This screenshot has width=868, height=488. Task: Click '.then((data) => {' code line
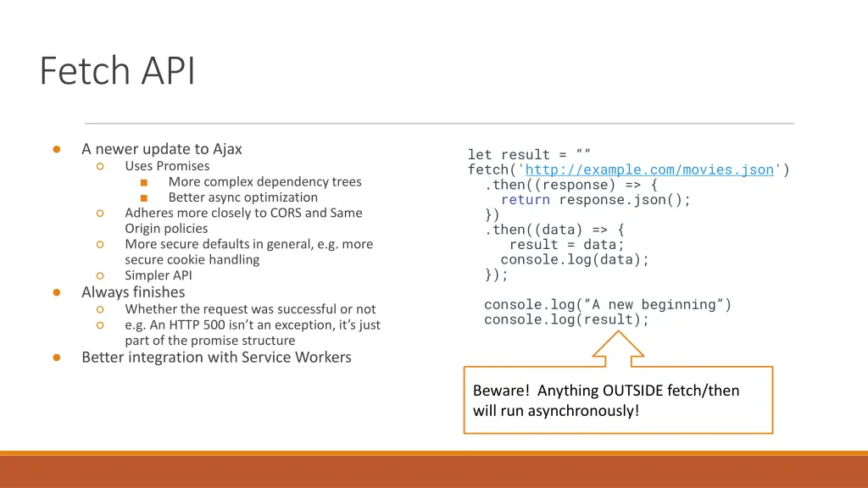(x=554, y=230)
